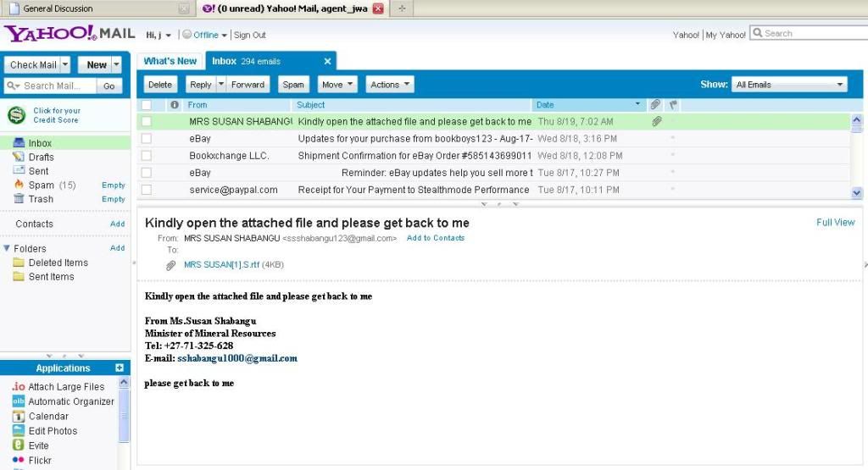This screenshot has height=470, width=868.
Task: Click the Drafts folder icon
Action: [x=19, y=157]
